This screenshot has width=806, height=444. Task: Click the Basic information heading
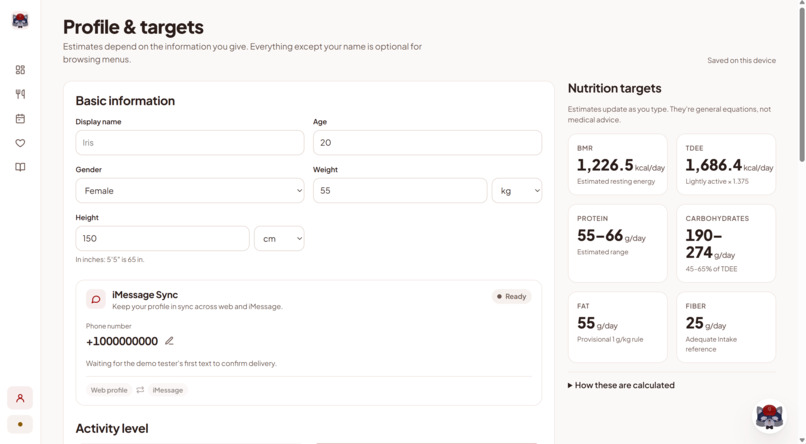pyautogui.click(x=125, y=101)
